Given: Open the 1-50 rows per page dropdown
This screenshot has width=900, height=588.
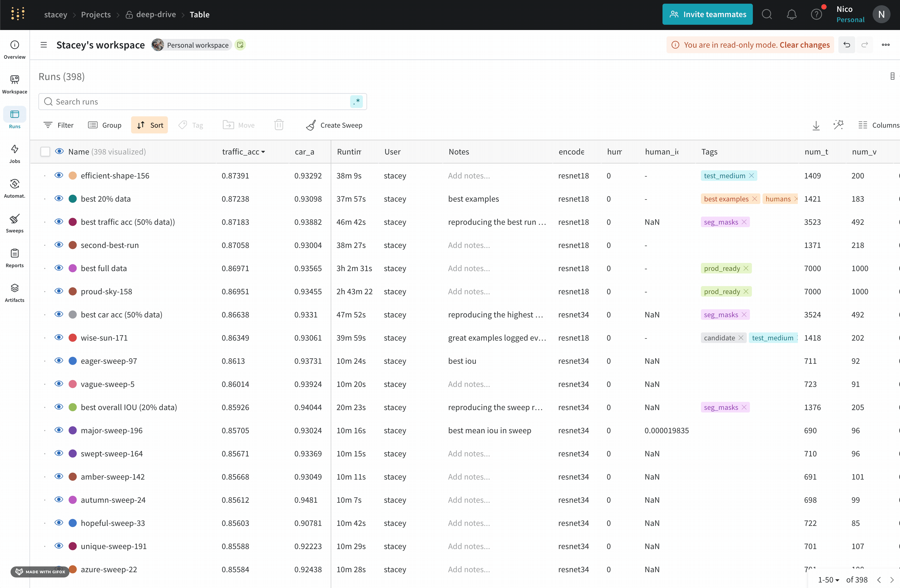Looking at the screenshot, I should coord(828,579).
